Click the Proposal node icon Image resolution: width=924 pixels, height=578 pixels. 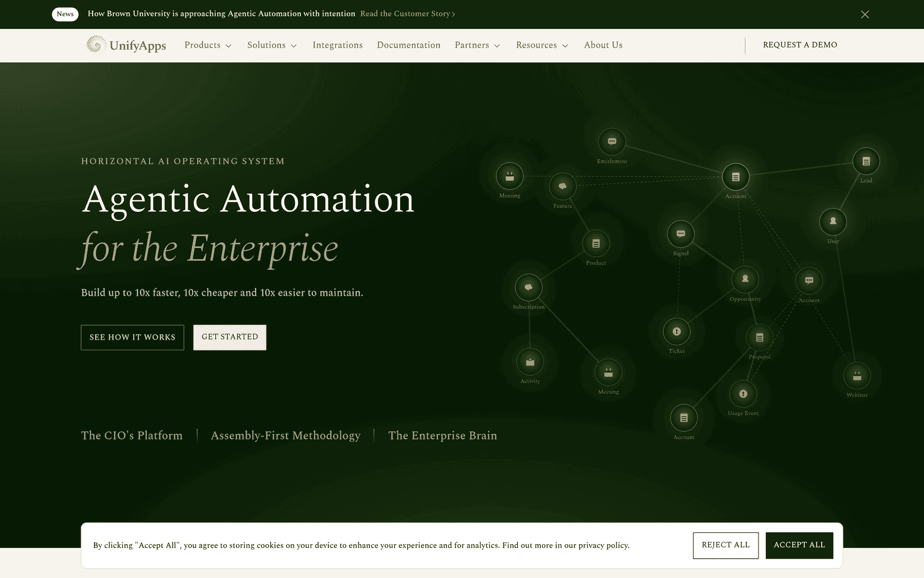(760, 338)
